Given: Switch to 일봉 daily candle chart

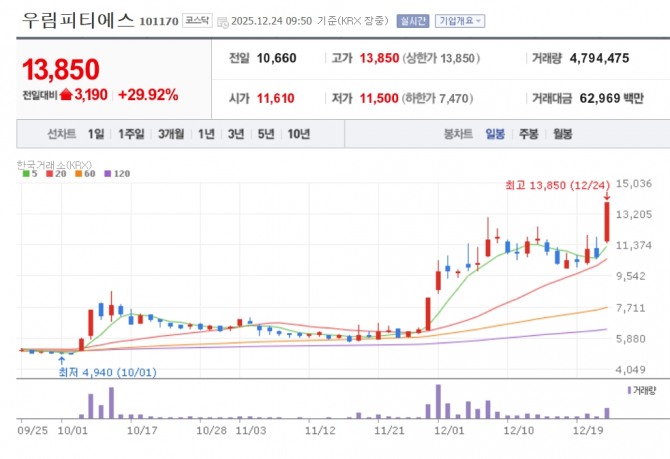Looking at the screenshot, I should coord(495,134).
